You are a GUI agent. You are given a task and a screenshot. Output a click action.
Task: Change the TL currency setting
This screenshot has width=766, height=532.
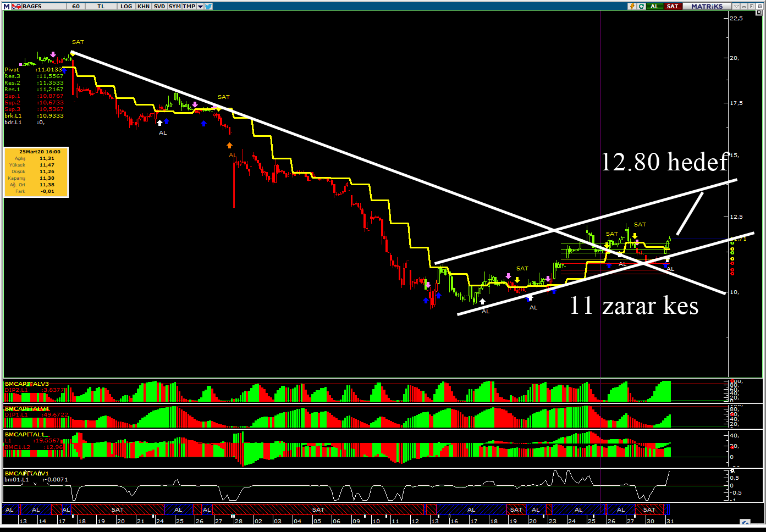(101, 7)
